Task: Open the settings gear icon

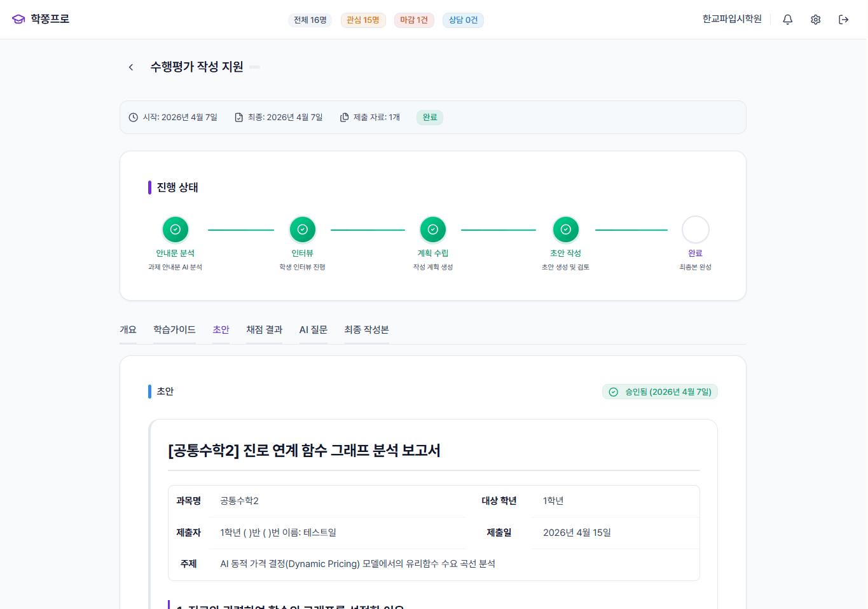Action: tap(815, 20)
